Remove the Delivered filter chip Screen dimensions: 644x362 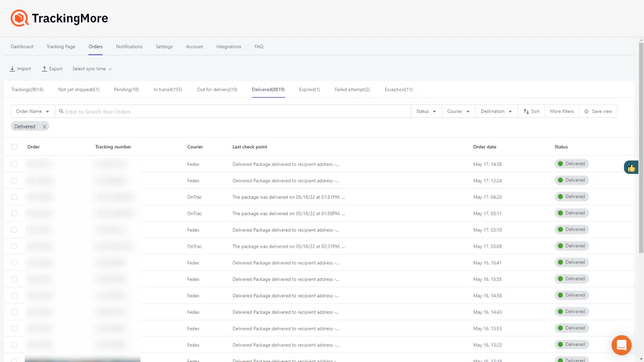[44, 127]
